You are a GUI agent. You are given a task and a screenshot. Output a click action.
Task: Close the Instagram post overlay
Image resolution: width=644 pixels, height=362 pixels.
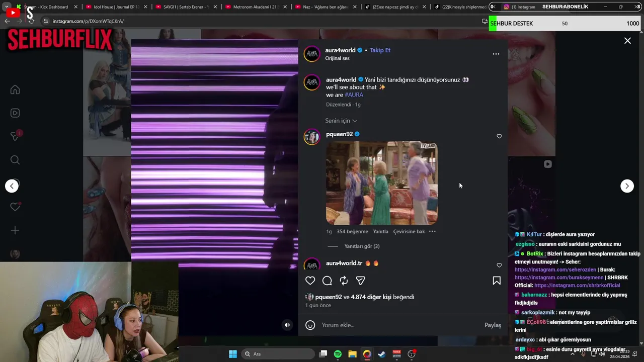(627, 41)
